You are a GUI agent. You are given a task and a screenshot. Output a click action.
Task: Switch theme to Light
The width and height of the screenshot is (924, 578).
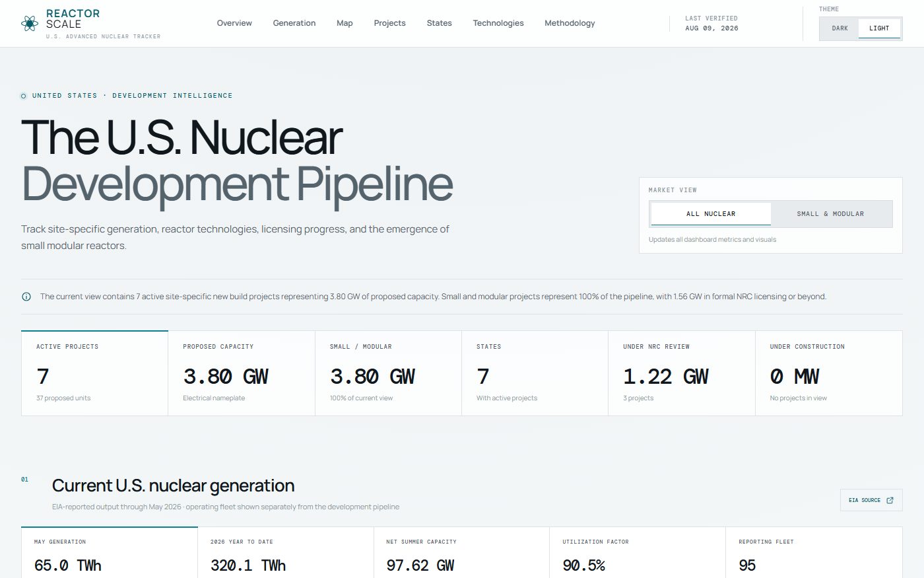click(879, 28)
